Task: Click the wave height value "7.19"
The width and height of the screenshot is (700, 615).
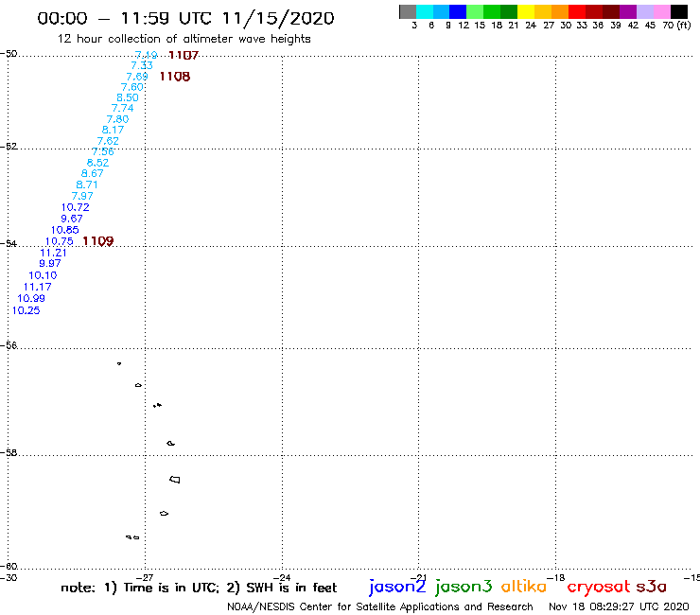Action: (147, 55)
